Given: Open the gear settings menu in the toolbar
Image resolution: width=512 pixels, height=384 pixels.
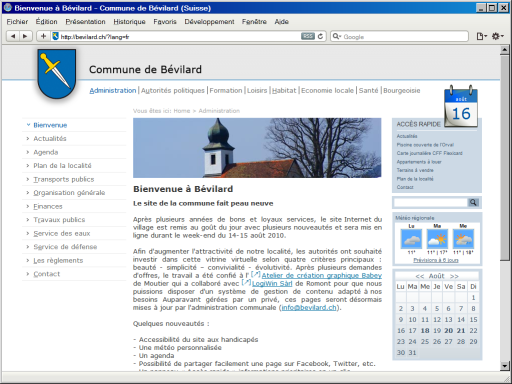Looking at the screenshot, I should pos(498,36).
